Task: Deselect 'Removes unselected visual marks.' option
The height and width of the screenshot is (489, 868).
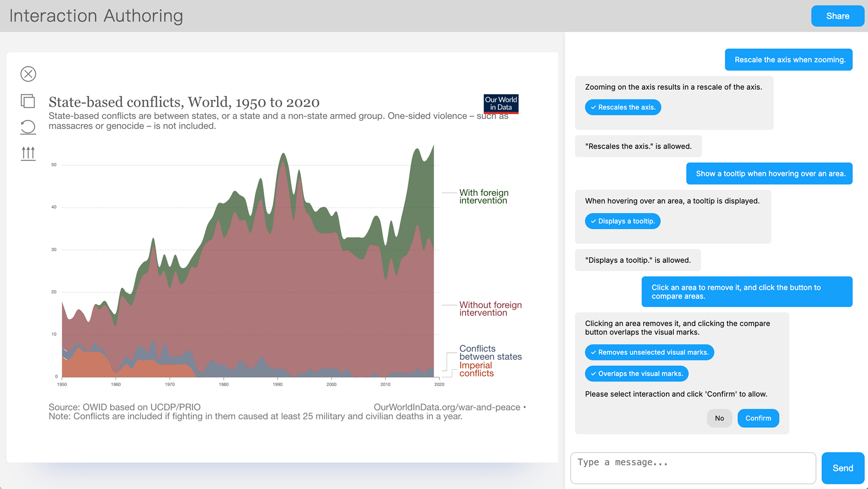Action: [x=649, y=352]
